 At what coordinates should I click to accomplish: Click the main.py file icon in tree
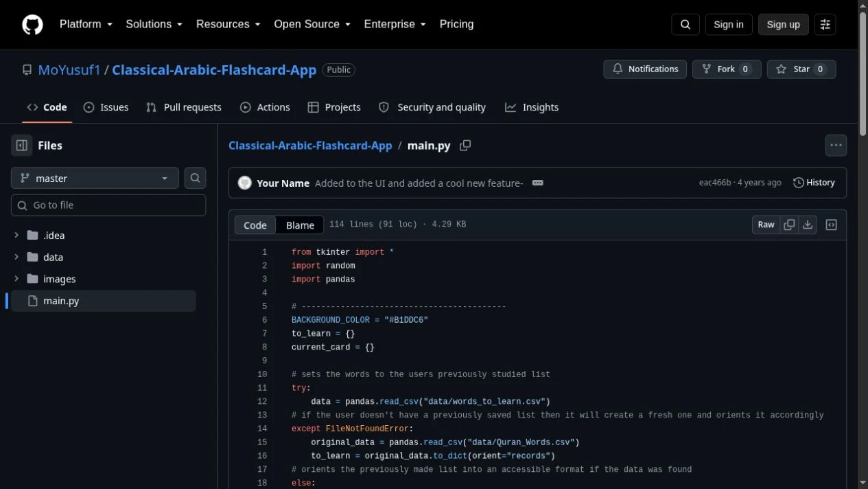click(32, 301)
